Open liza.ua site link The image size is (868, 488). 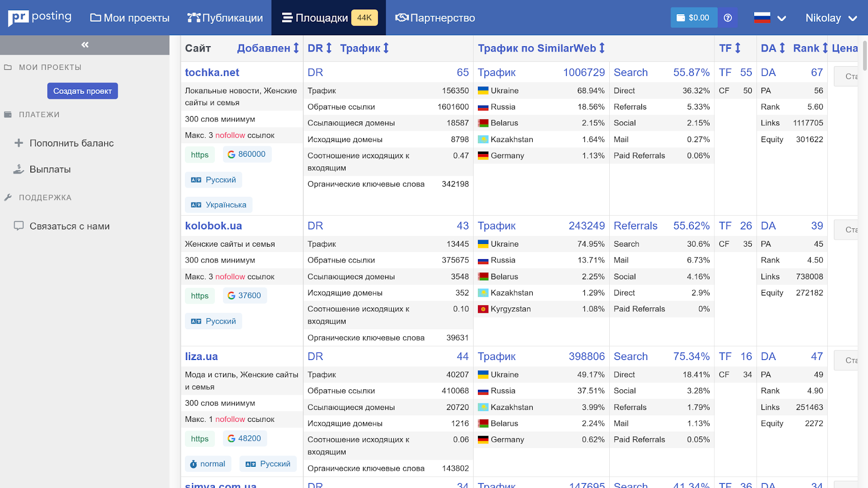coord(201,357)
